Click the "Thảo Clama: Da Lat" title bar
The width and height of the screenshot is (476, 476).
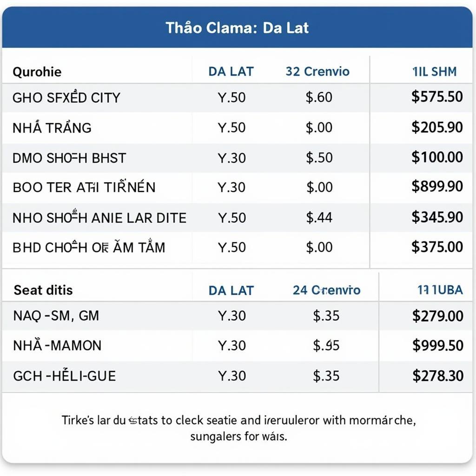click(237, 28)
